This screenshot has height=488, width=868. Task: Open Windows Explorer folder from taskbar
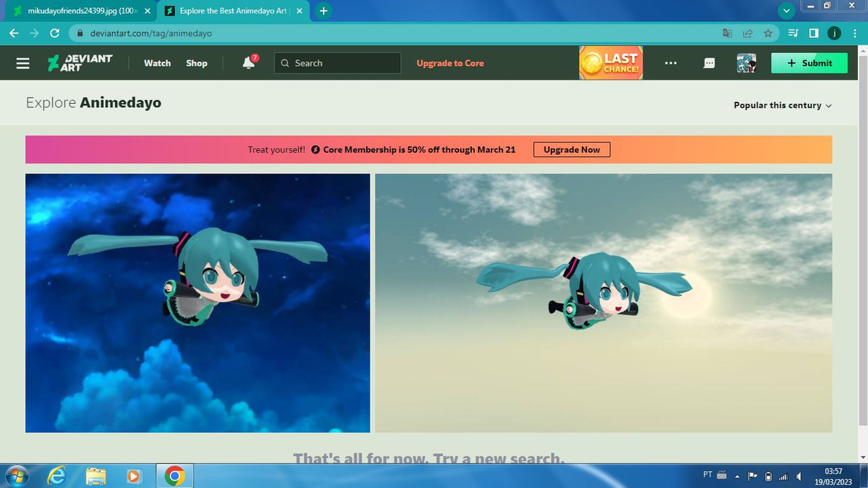[96, 476]
